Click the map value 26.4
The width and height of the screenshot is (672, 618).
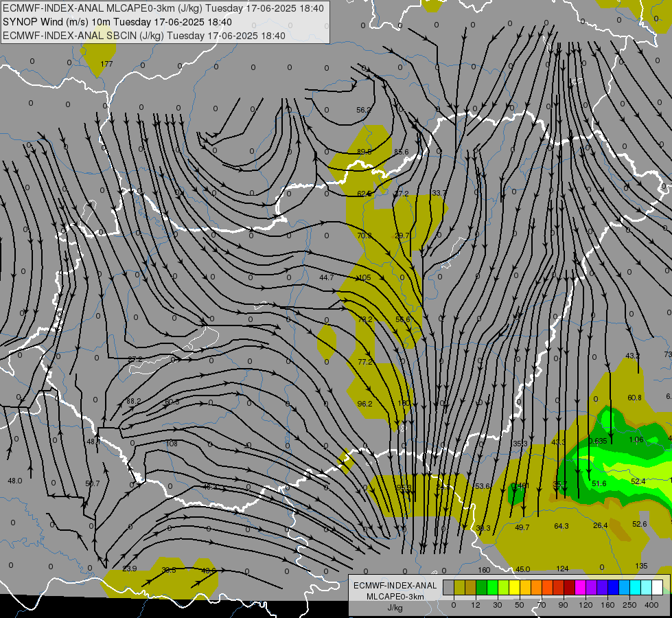[601, 525]
